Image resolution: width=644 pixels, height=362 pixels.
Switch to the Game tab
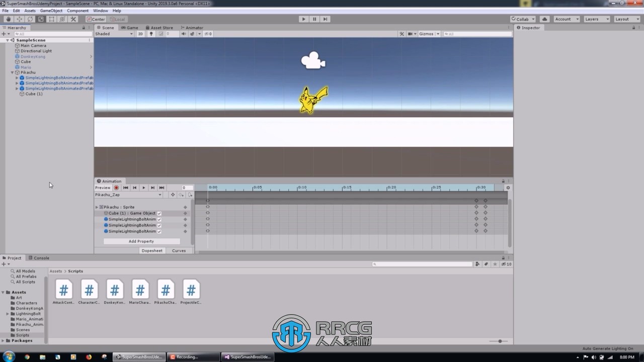click(130, 28)
